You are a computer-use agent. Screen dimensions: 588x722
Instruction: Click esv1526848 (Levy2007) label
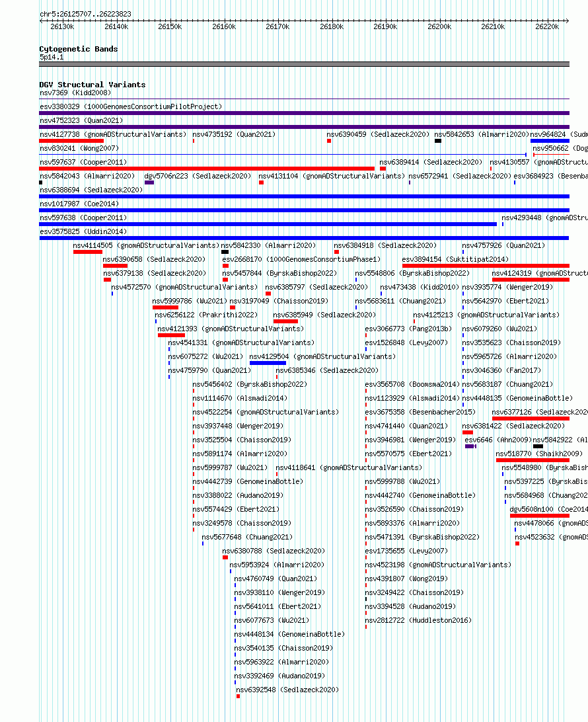point(406,342)
